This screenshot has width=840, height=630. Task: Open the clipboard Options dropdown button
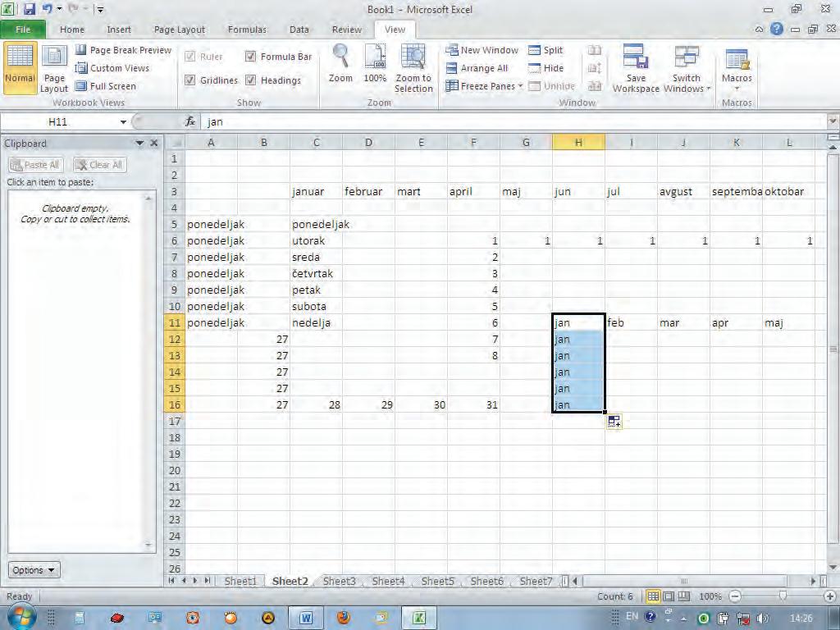coord(34,569)
